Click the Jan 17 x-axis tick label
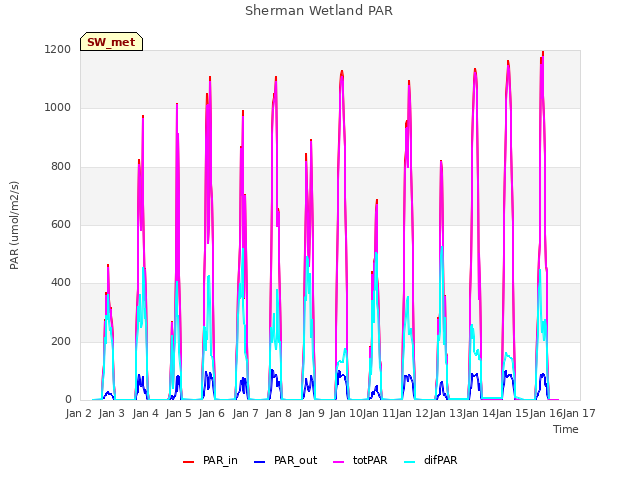The image size is (640, 480). click(x=579, y=413)
